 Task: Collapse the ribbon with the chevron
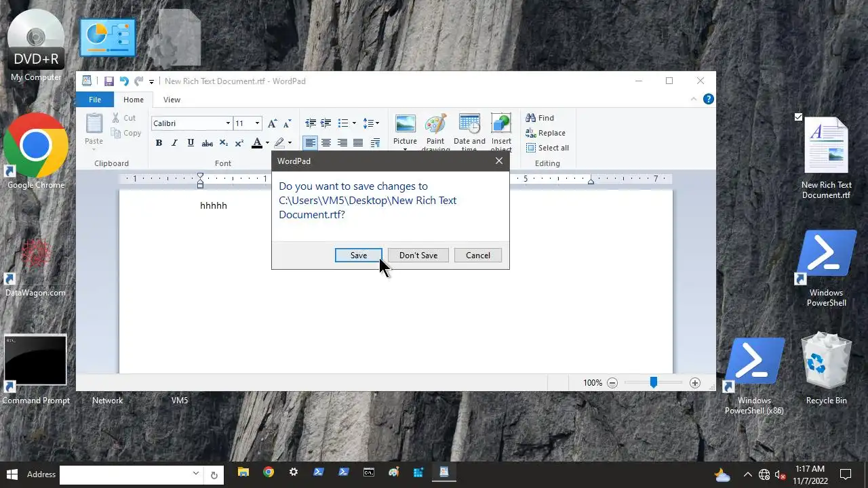[694, 99]
